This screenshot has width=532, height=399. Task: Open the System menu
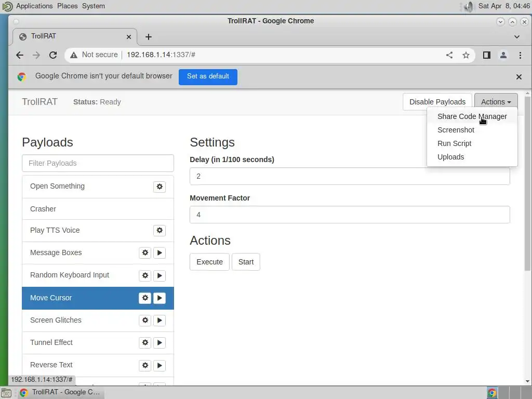coord(94,6)
